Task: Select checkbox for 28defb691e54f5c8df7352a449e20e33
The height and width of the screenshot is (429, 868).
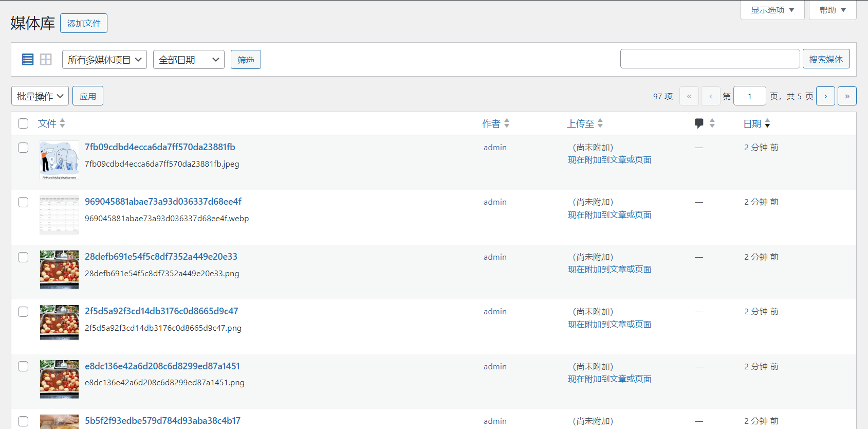Action: pos(23,257)
